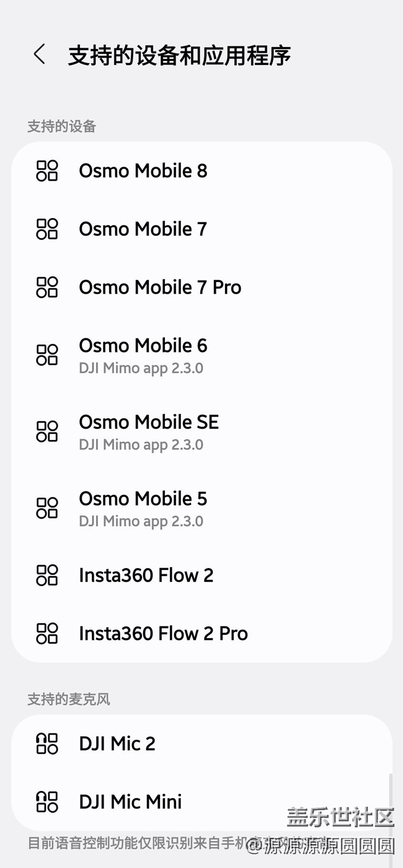This screenshot has height=868, width=403.
Task: Click the icon beside Insta360 Flow 2
Action: (x=47, y=575)
